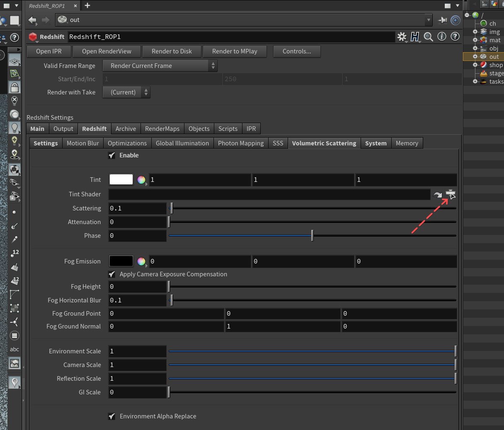Open the 'out' network path dropdown arrow
Viewport: 504px width, 430px height.
(x=429, y=20)
